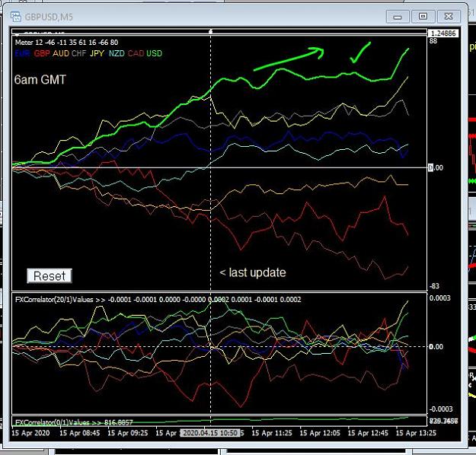Minimize the GBPUSD,M5 chart window

[x=398, y=17]
